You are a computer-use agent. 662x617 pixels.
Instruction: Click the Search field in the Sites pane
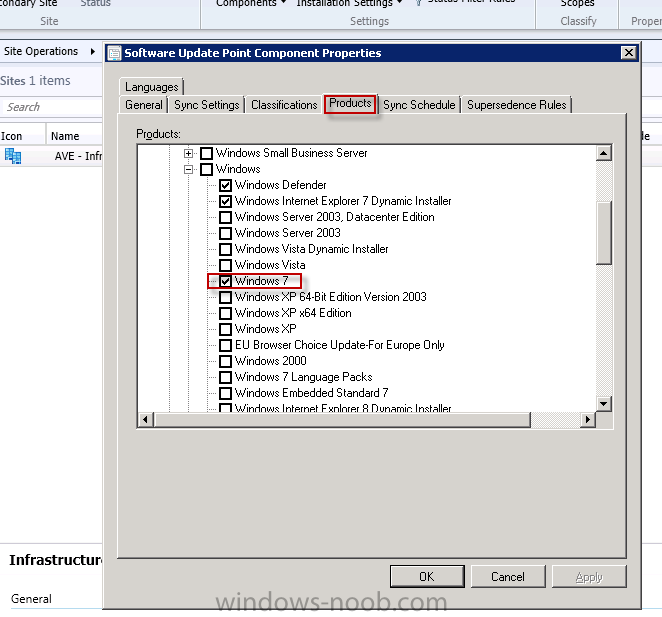(x=52, y=107)
